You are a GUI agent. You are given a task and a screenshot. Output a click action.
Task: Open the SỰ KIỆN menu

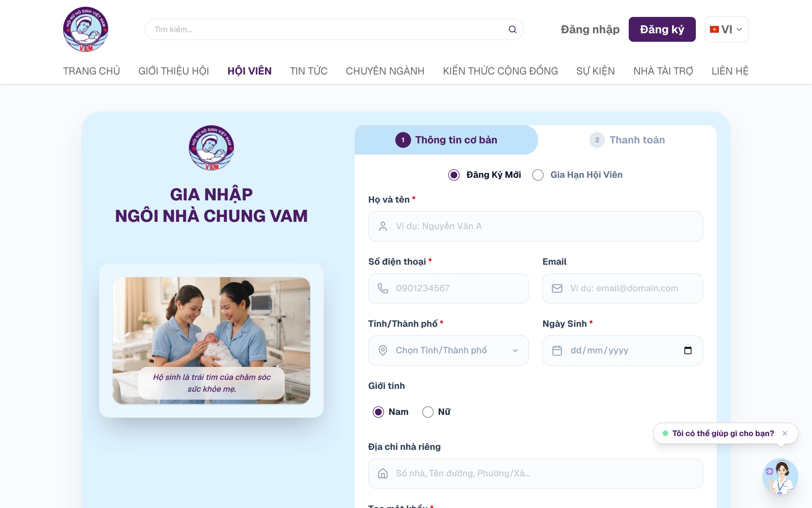(595, 71)
